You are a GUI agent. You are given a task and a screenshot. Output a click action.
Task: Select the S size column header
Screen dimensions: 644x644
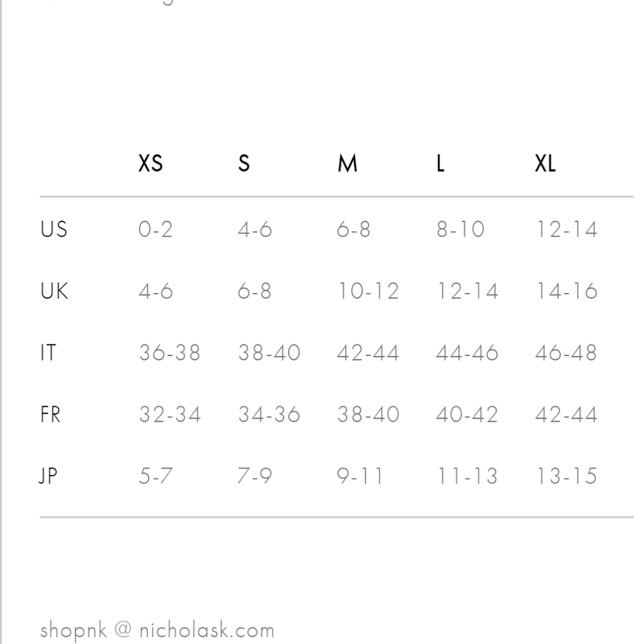(x=243, y=164)
